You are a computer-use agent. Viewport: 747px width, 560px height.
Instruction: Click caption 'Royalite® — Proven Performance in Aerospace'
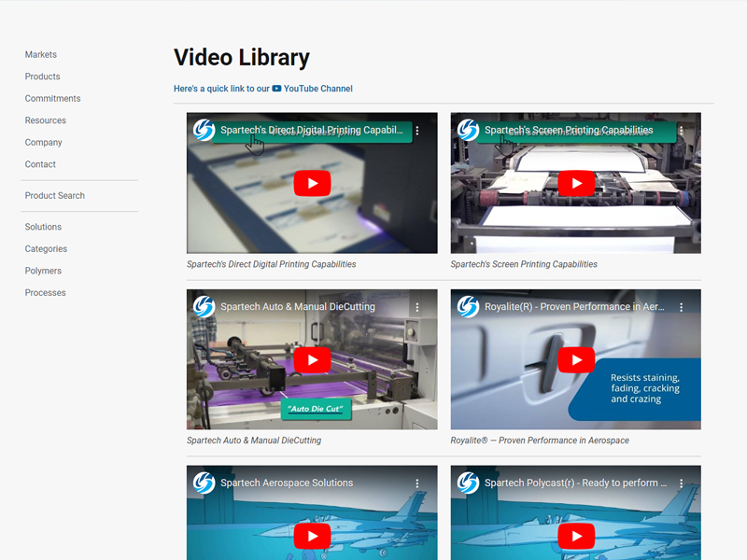pyautogui.click(x=540, y=441)
